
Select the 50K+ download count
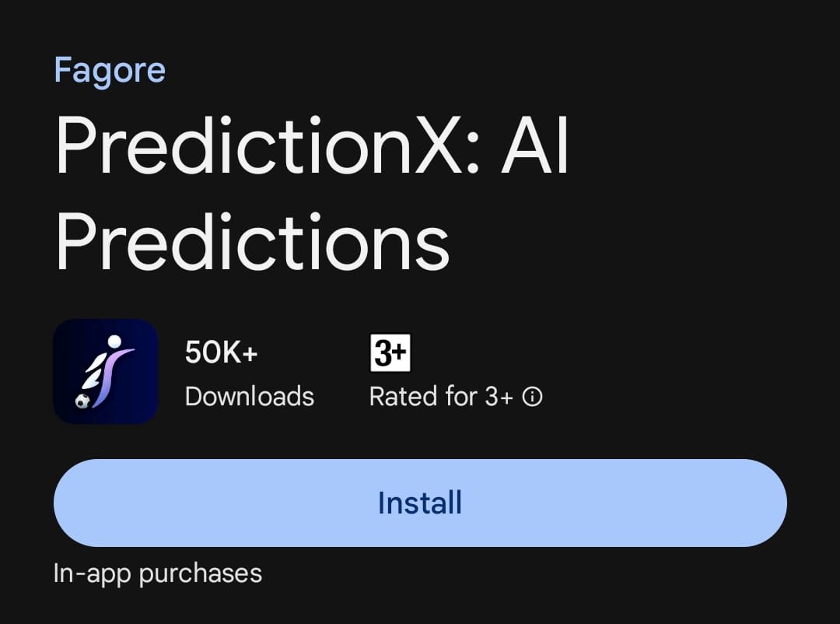click(221, 353)
